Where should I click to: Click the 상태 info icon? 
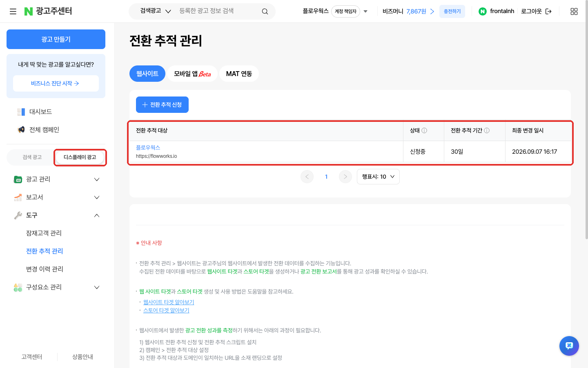point(424,130)
